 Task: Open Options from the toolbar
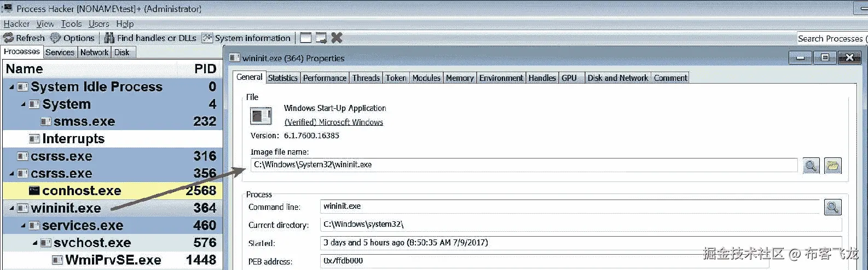tap(72, 38)
